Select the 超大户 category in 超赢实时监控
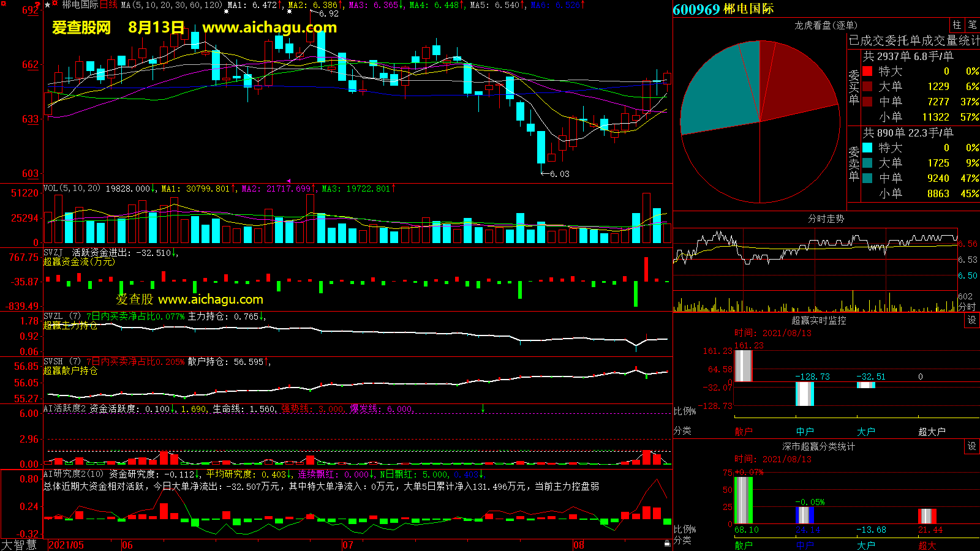This screenshot has width=980, height=551. pyautogui.click(x=931, y=432)
